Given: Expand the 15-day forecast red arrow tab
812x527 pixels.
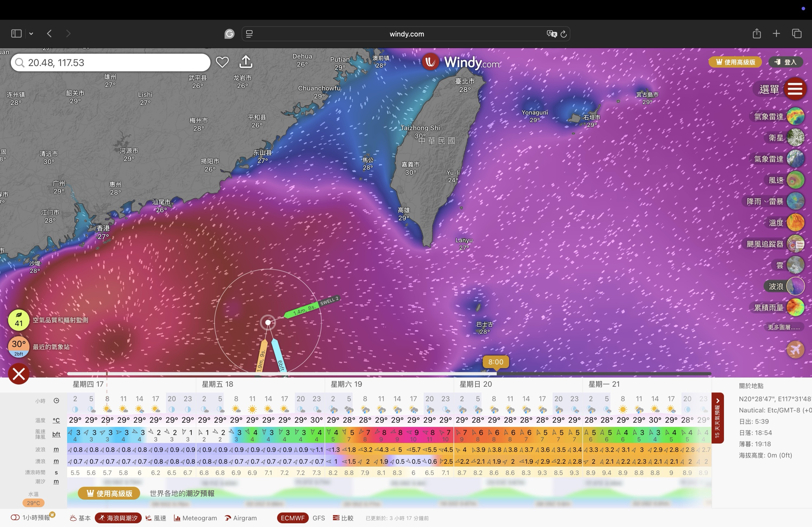Looking at the screenshot, I should (718, 418).
